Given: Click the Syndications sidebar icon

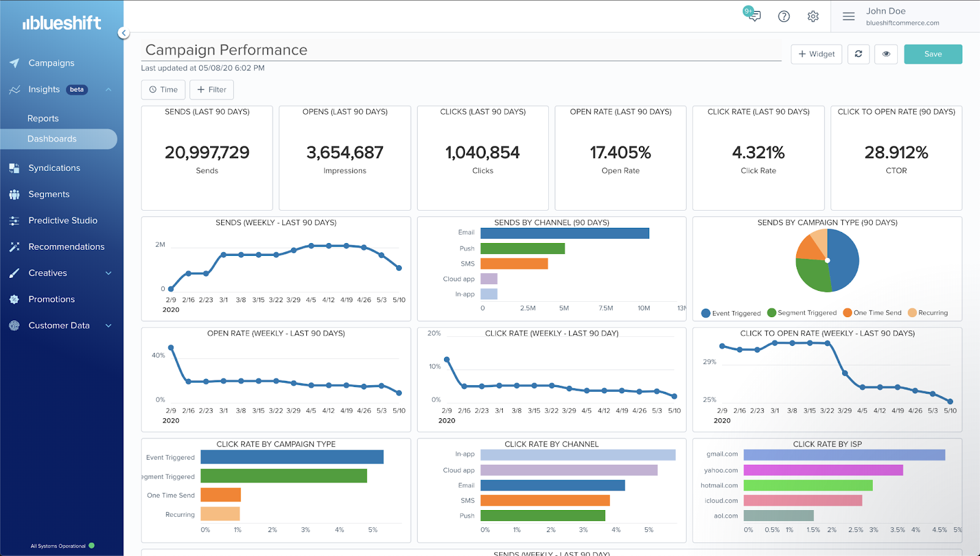Looking at the screenshot, I should 15,168.
